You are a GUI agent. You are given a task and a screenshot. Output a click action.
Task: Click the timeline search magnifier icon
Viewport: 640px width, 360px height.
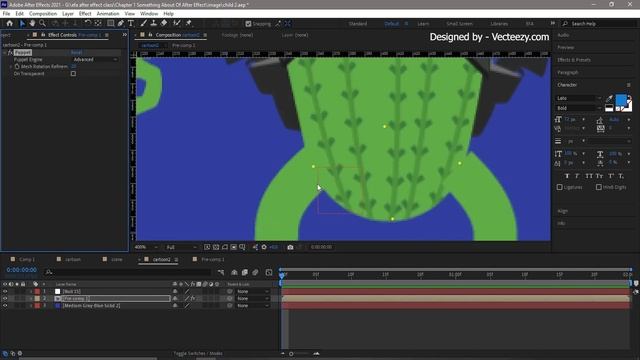pos(49,272)
